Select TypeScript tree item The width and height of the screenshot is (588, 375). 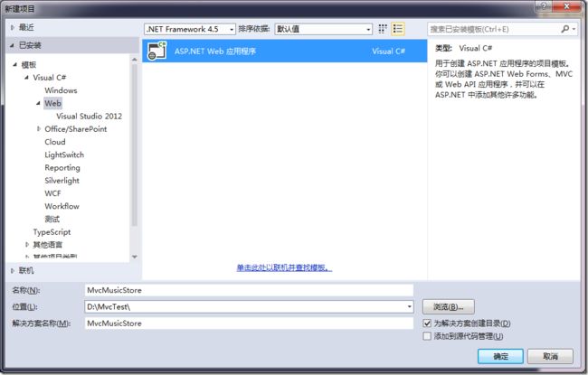(x=52, y=232)
